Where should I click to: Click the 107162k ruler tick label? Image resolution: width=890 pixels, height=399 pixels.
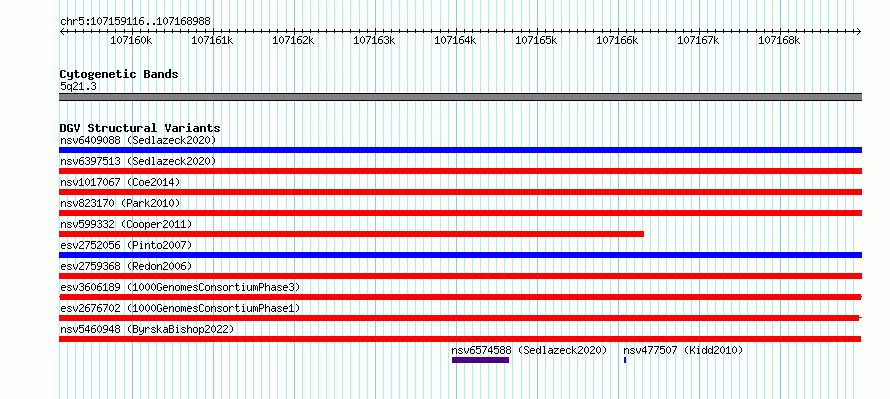(x=293, y=40)
